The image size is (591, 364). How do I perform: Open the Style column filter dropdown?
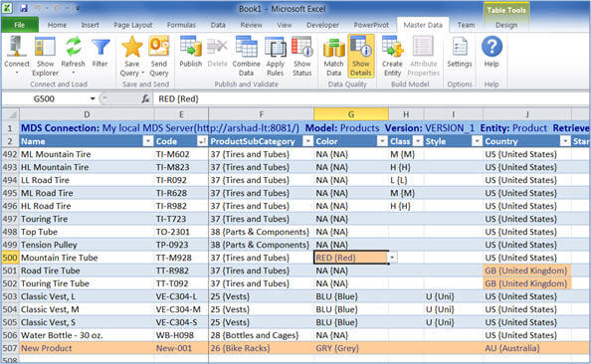coord(477,141)
